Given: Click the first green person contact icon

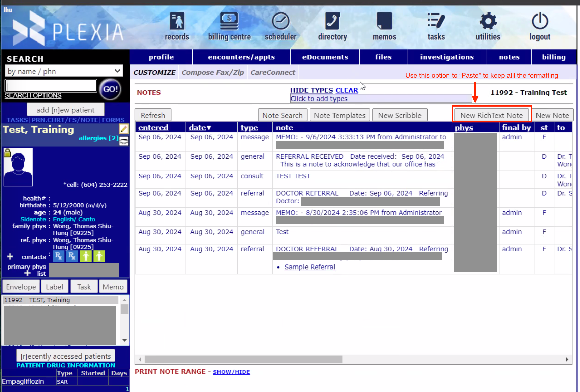Looking at the screenshot, I should click(86, 256).
